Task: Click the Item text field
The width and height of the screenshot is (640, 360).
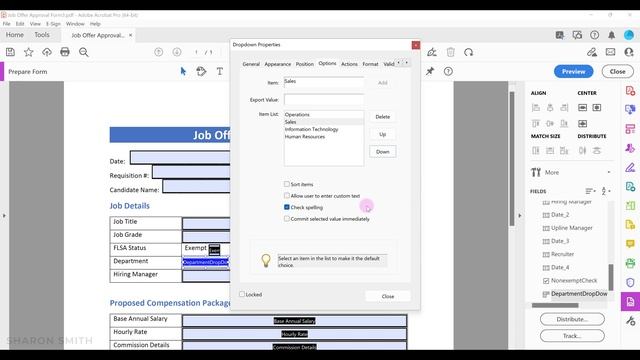Action: click(x=324, y=82)
